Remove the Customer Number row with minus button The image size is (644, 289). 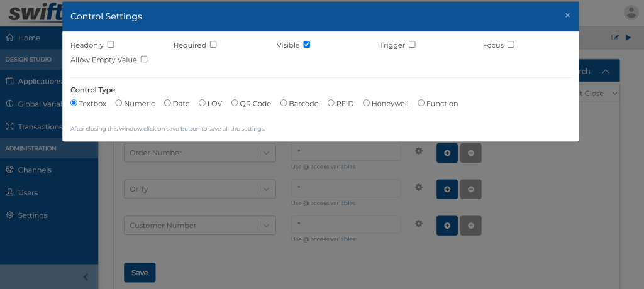tap(471, 225)
